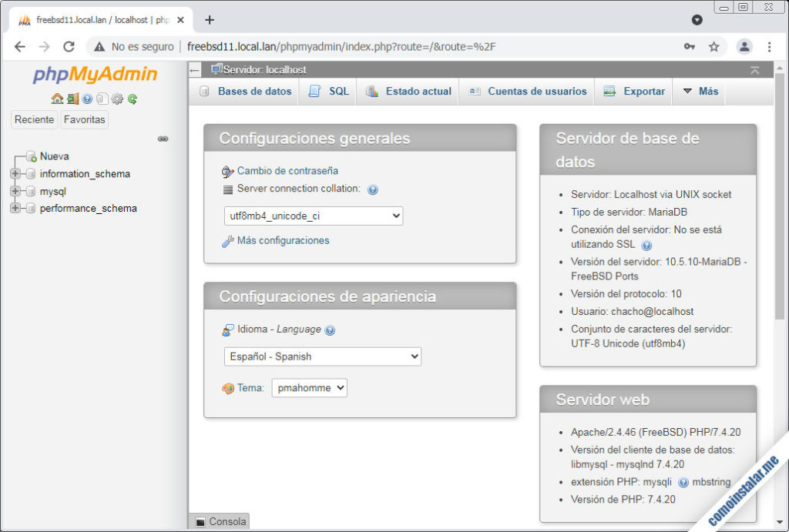
Task: Open the Tema theme dropdown
Action: click(308, 387)
